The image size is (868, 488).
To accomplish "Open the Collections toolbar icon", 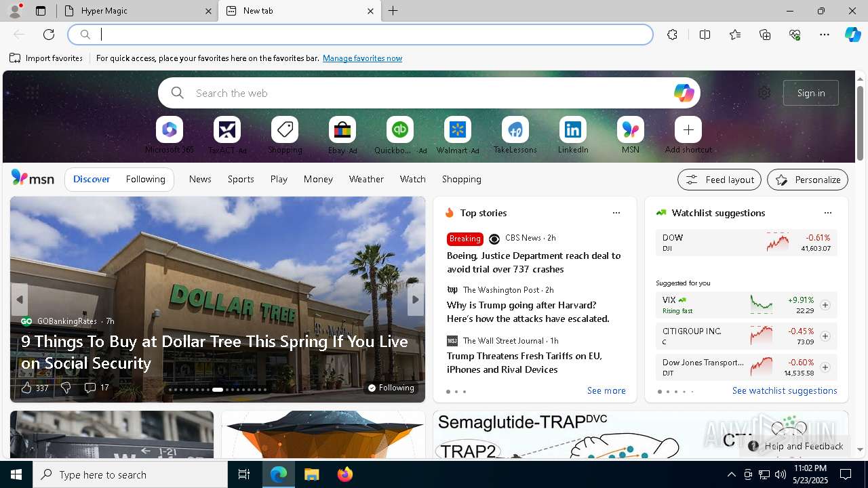I will (765, 35).
